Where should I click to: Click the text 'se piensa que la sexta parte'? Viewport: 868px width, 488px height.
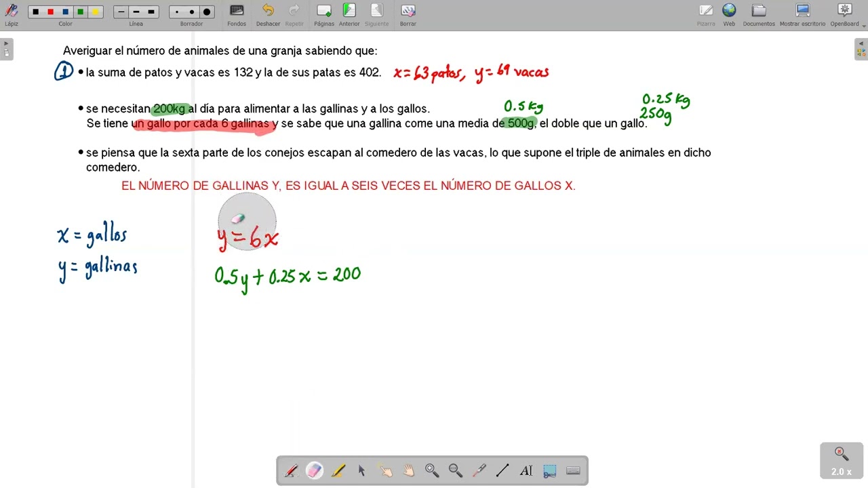157,152
